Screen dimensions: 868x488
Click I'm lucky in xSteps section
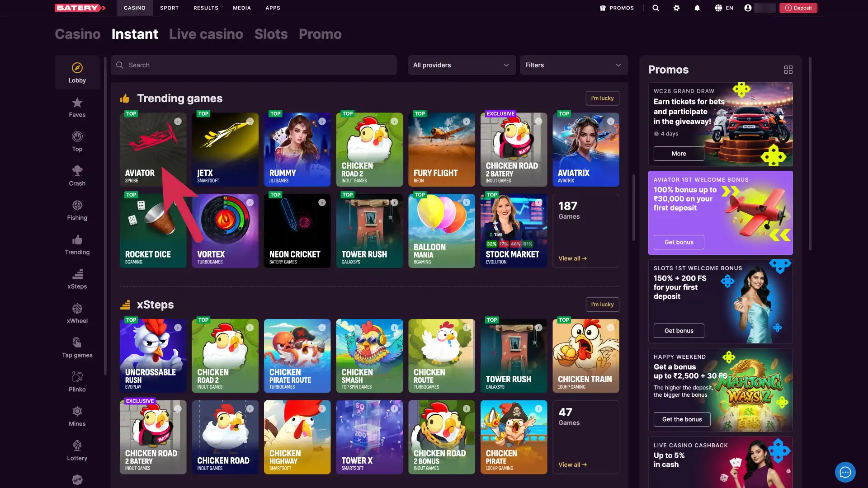click(602, 305)
